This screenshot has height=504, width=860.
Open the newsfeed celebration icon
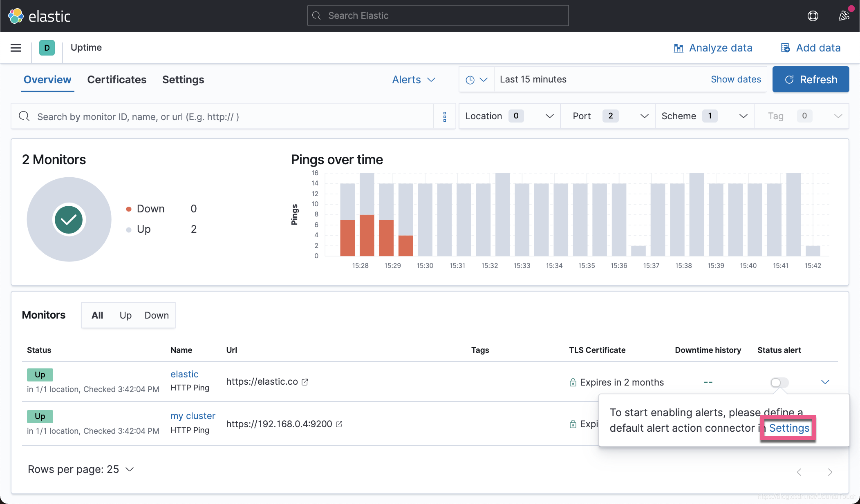[844, 16]
